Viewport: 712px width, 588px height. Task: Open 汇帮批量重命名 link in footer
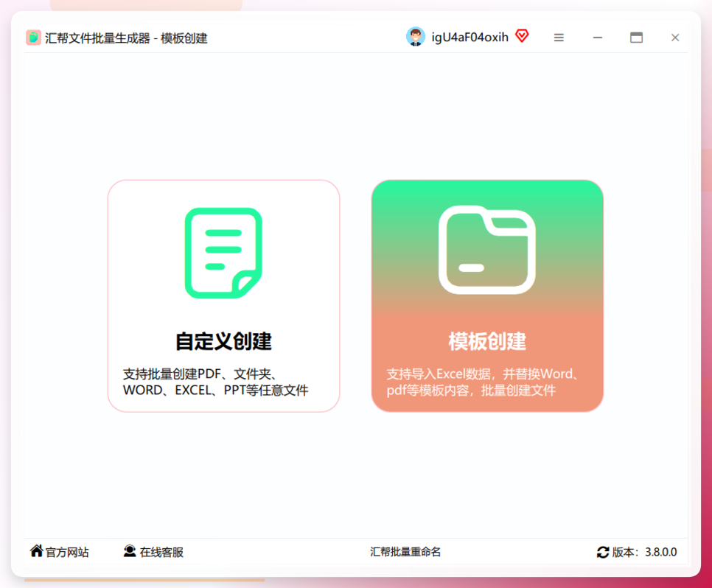tap(405, 552)
